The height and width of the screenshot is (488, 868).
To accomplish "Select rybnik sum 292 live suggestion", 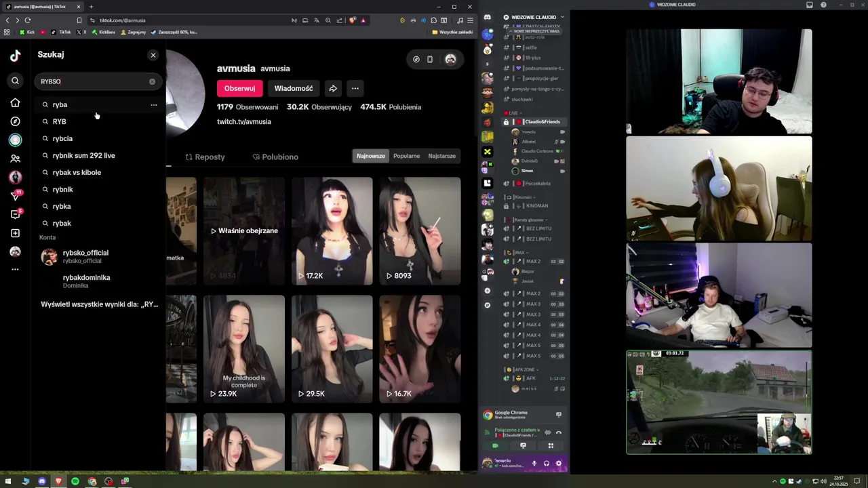I will click(x=100, y=156).
